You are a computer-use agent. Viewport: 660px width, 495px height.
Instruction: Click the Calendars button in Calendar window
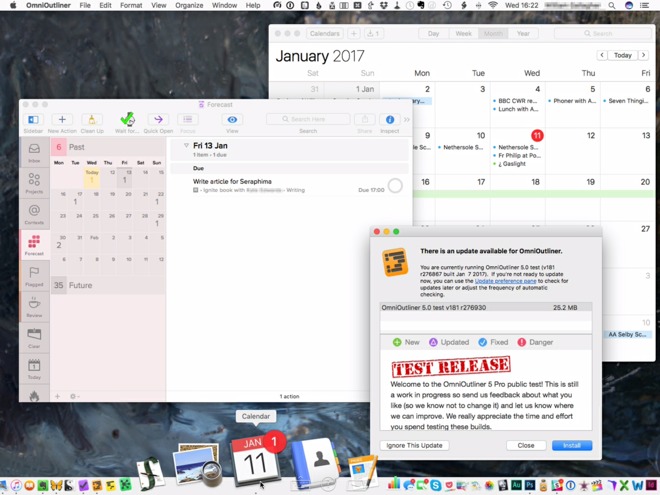coord(325,33)
